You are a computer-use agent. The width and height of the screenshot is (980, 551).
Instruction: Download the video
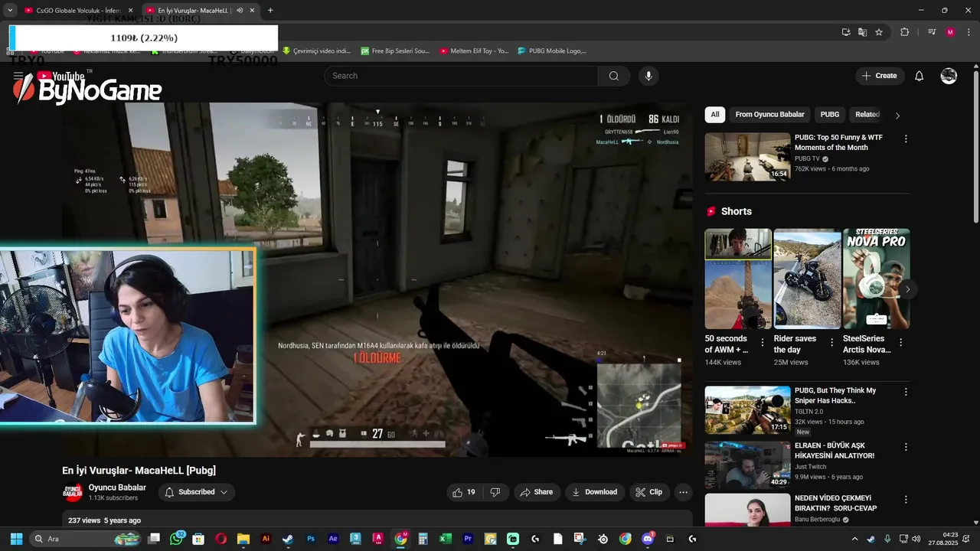coord(594,492)
